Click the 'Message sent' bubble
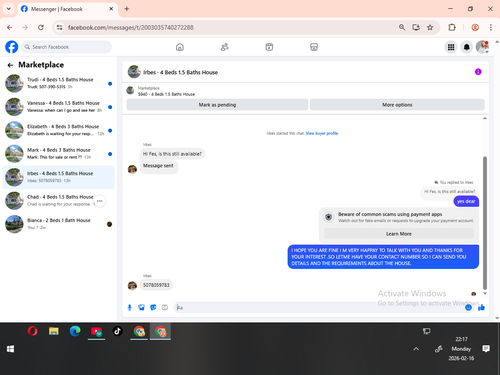 tap(158, 166)
